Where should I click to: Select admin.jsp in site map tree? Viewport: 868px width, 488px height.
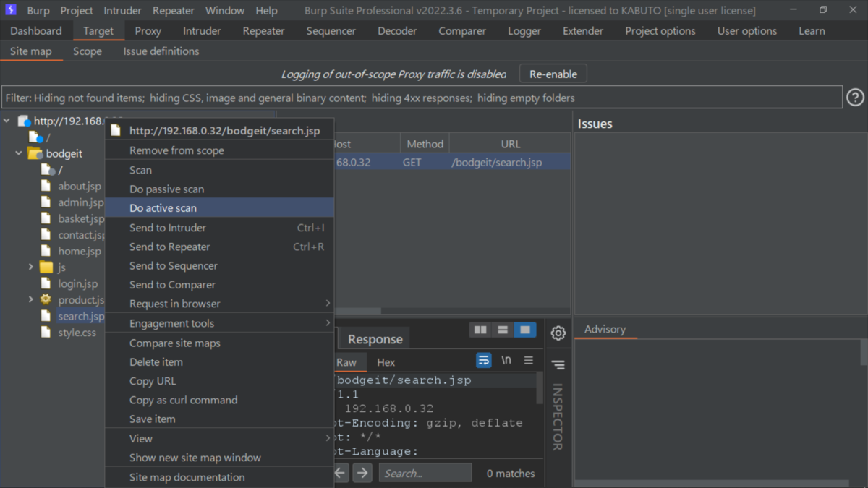[x=80, y=202]
